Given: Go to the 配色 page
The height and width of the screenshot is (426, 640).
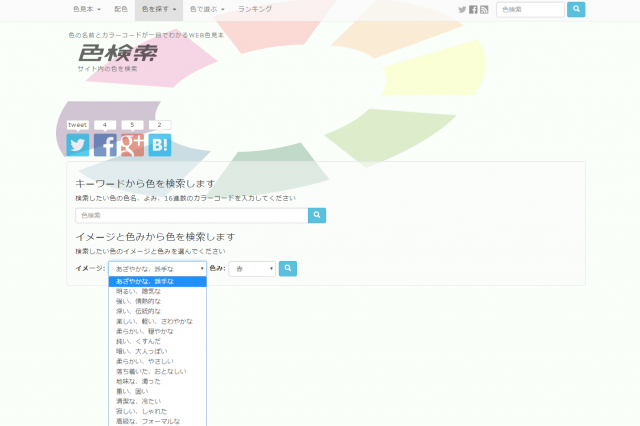Looking at the screenshot, I should coord(121,9).
